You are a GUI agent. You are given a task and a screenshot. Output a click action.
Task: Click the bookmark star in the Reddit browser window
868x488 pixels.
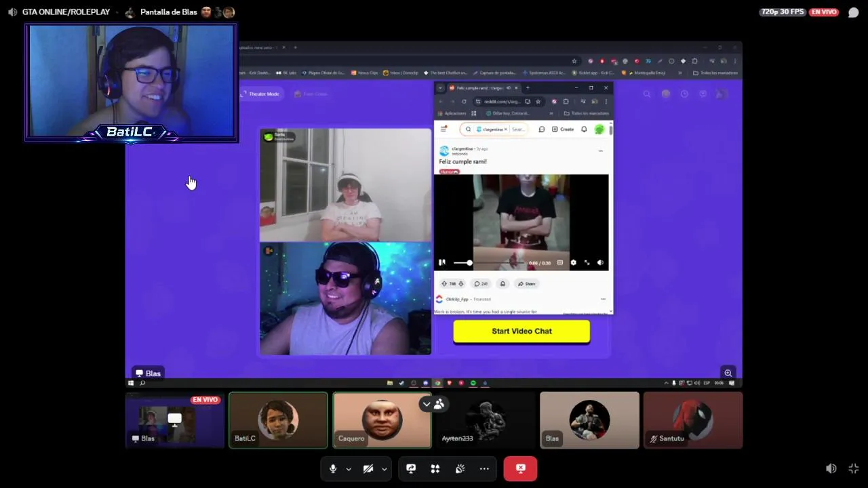pyautogui.click(x=538, y=102)
